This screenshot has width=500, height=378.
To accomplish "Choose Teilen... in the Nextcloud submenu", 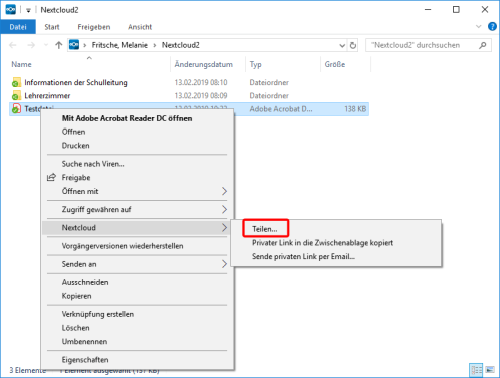I will (265, 229).
